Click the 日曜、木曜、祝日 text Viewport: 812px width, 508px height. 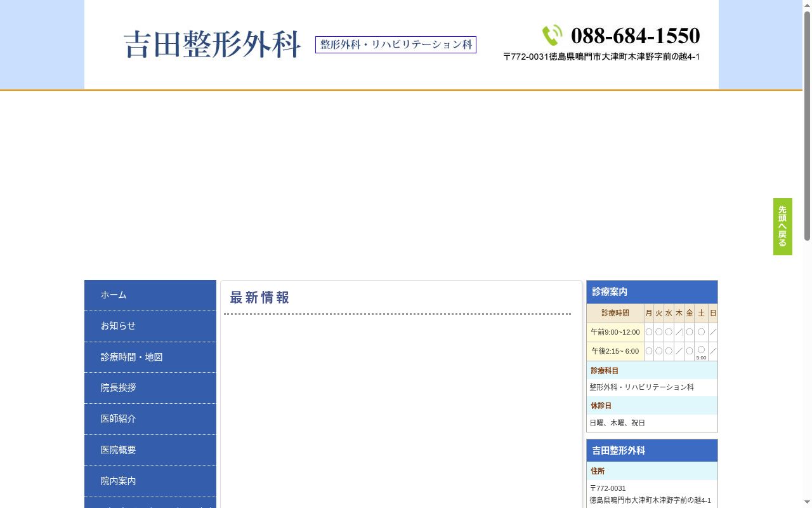point(617,423)
